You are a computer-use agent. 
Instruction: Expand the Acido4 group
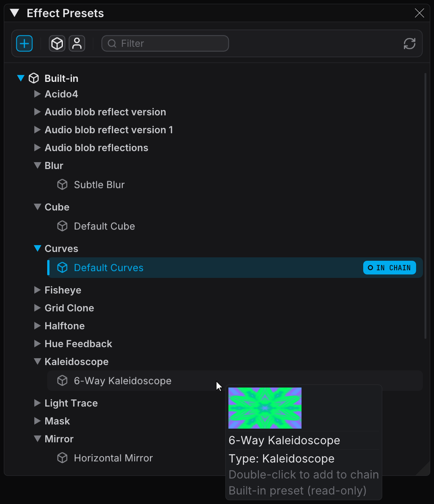[37, 94]
